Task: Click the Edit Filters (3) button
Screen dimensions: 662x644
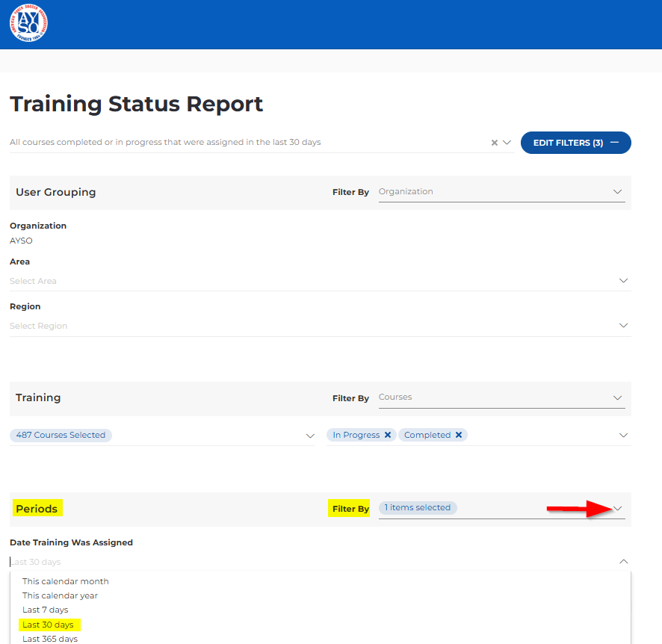Action: point(575,143)
